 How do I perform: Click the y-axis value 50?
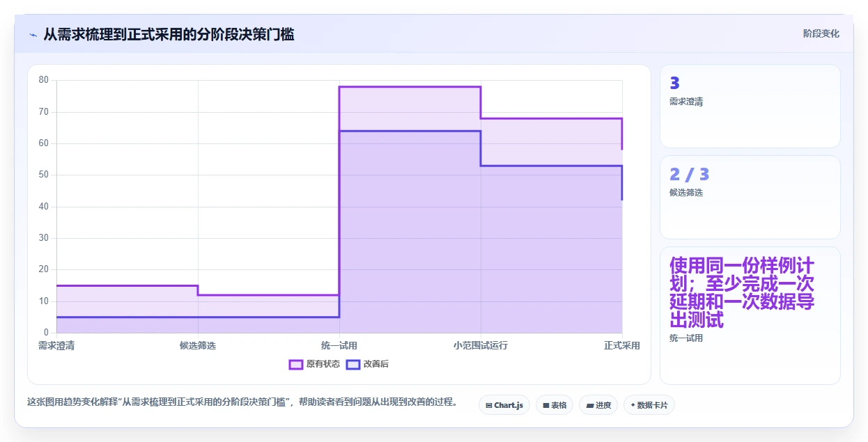coord(44,175)
